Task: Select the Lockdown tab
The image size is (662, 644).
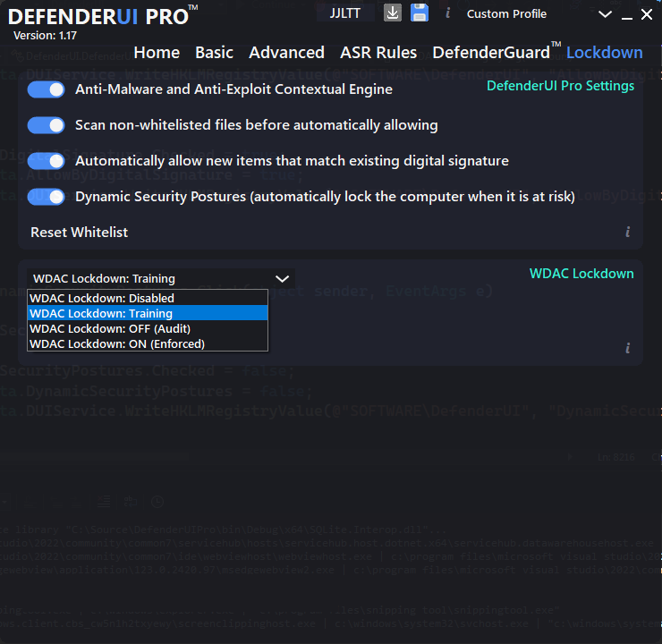Action: (604, 53)
